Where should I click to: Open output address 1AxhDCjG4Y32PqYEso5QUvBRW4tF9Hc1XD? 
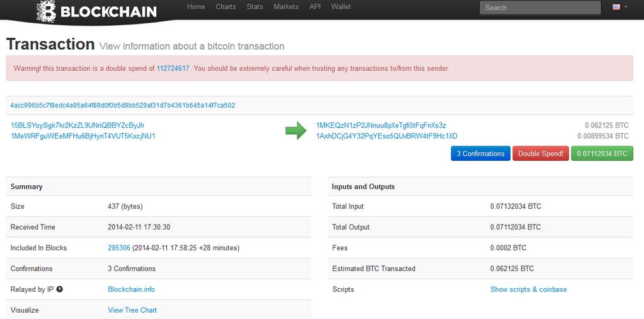[x=387, y=136]
